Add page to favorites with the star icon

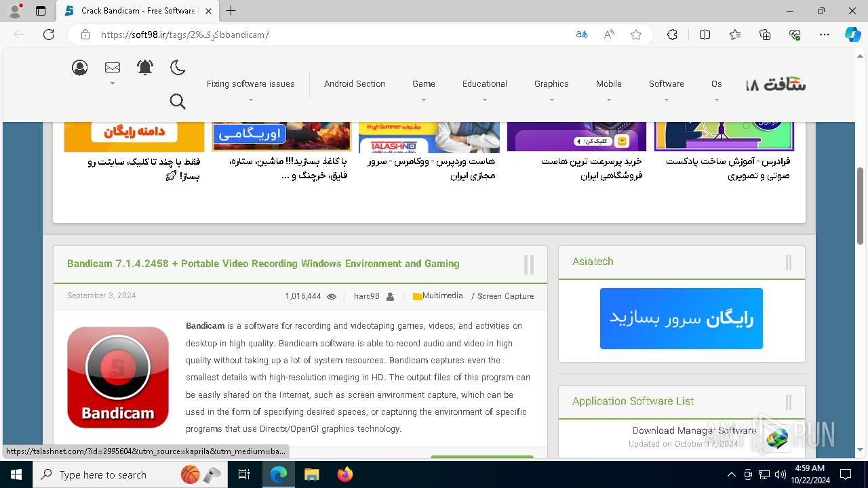(x=636, y=35)
